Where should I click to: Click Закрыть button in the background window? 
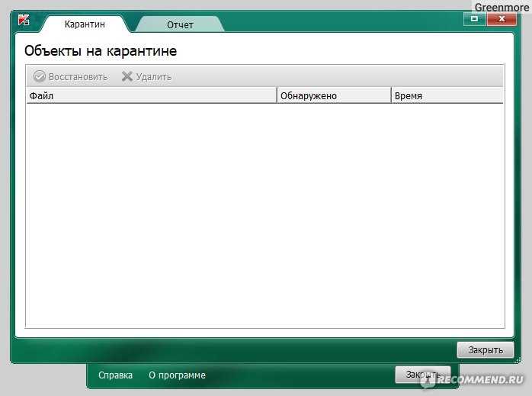click(x=423, y=375)
